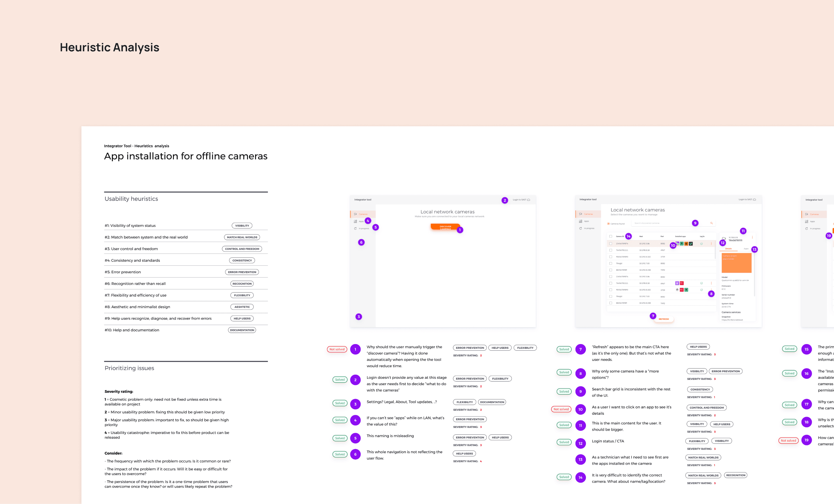Click the Refresh button below camera table
This screenshot has height=504, width=834.
[664, 319]
